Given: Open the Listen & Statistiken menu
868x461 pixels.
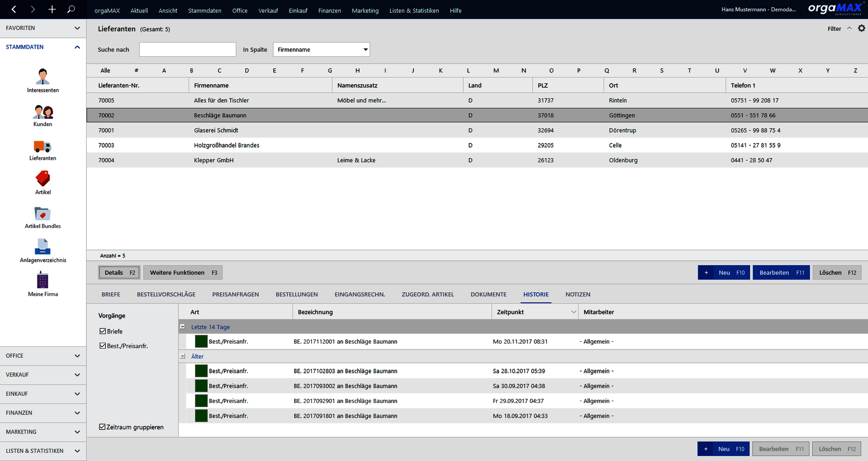Looking at the screenshot, I should coord(414,11).
